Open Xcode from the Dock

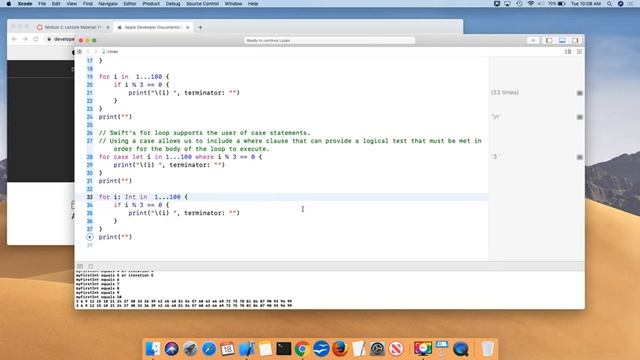click(246, 349)
